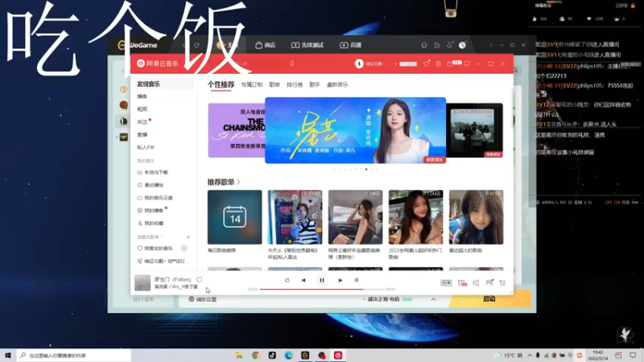Open the Chainsmokers purple banner

point(236,130)
